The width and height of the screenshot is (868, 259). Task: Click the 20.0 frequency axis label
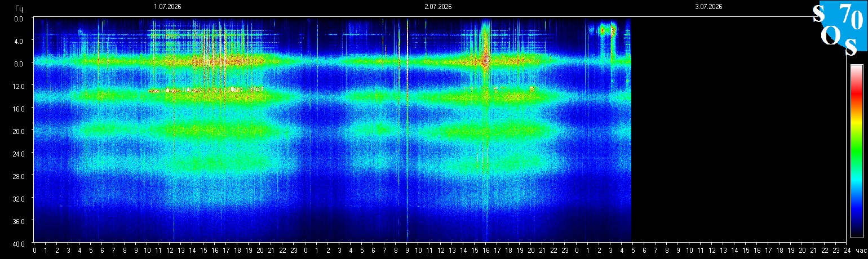point(18,131)
